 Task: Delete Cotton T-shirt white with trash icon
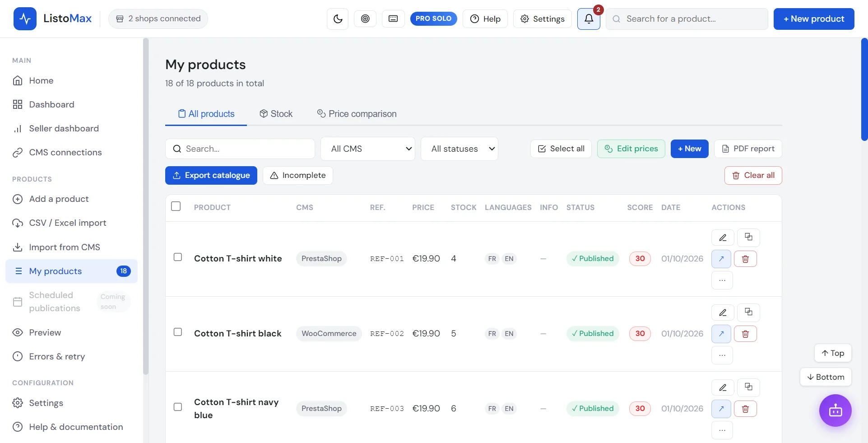click(745, 259)
